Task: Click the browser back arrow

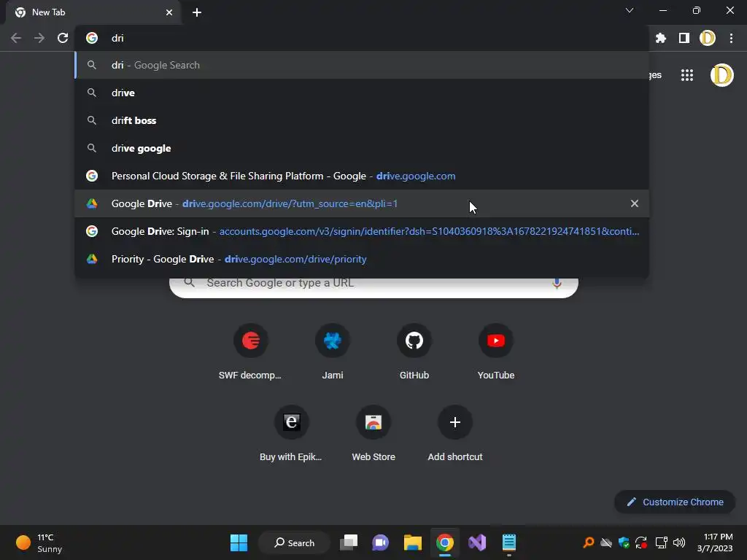Action: tap(16, 38)
